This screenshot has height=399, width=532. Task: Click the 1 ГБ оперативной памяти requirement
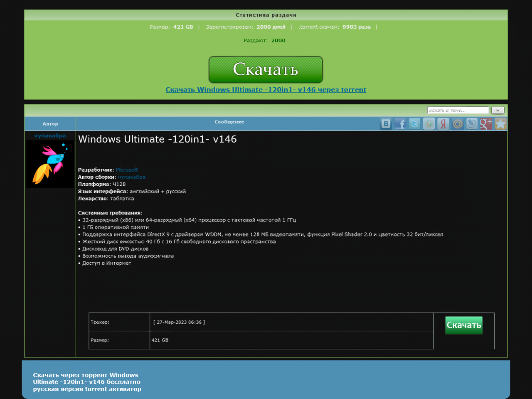point(113,227)
